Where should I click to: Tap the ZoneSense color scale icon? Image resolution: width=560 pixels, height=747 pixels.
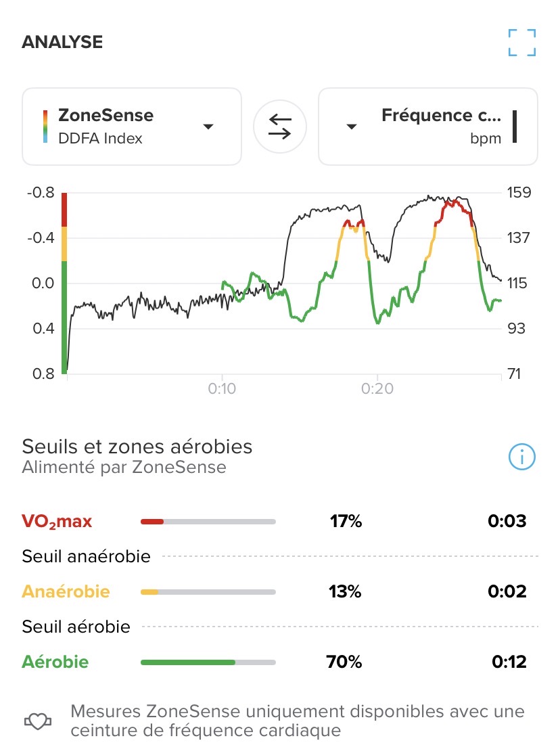[45, 126]
